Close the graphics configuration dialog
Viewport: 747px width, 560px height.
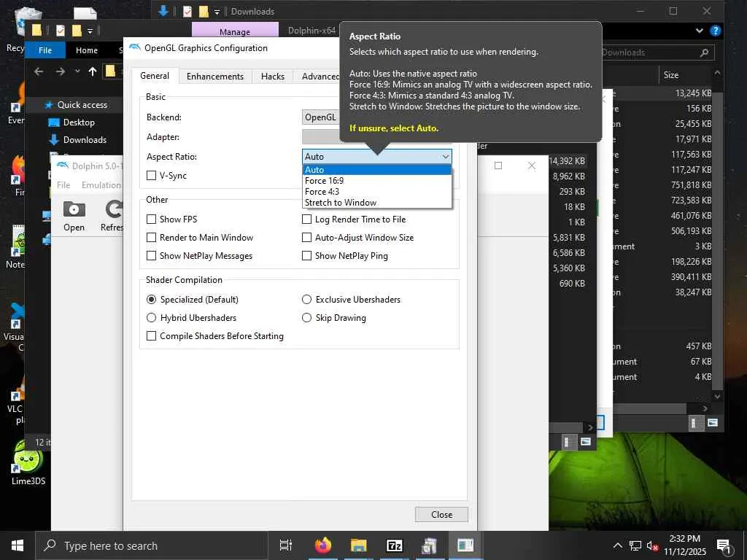(441, 514)
